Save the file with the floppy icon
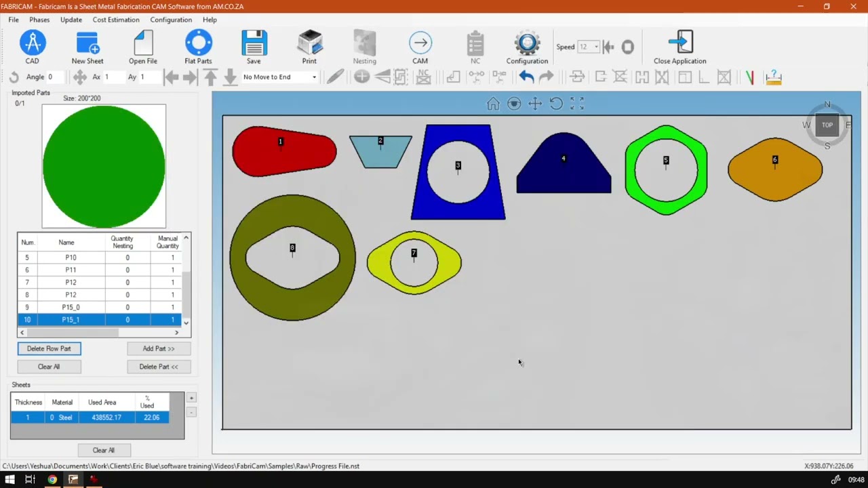The height and width of the screenshot is (488, 868). 254,43
